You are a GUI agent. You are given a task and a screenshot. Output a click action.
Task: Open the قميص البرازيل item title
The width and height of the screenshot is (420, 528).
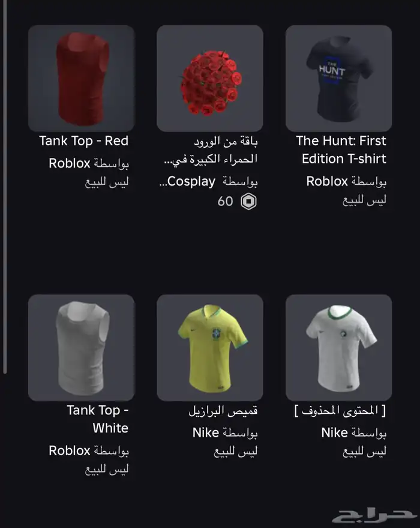[223, 411]
